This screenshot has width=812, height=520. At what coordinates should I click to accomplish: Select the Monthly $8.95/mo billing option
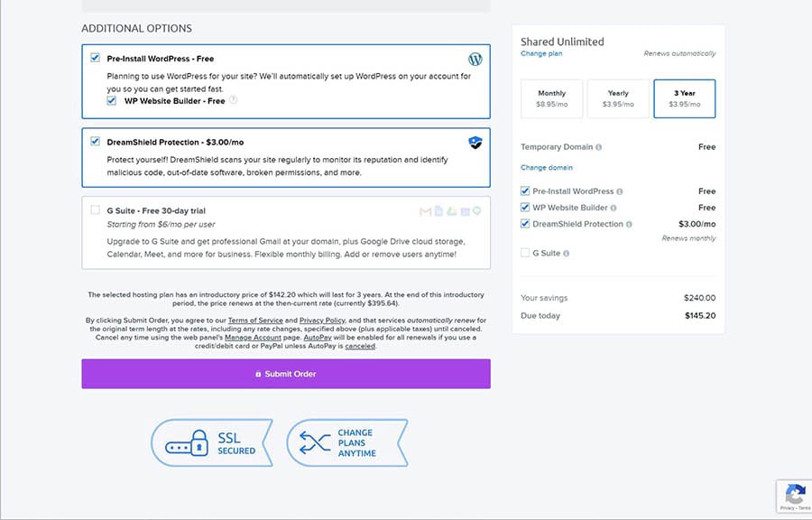click(x=551, y=98)
